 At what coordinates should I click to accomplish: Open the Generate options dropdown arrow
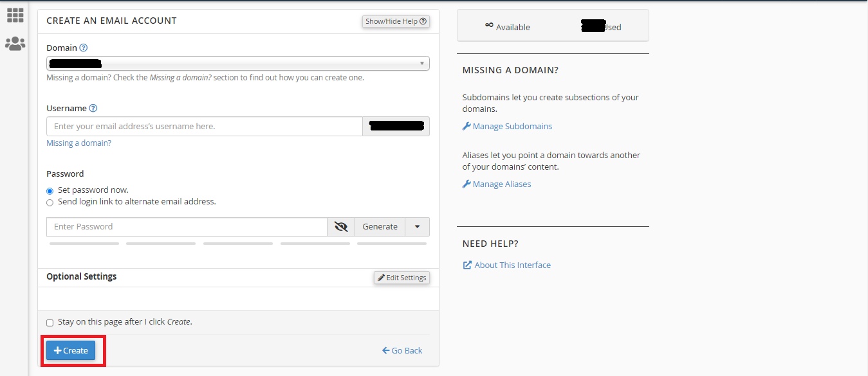click(418, 227)
